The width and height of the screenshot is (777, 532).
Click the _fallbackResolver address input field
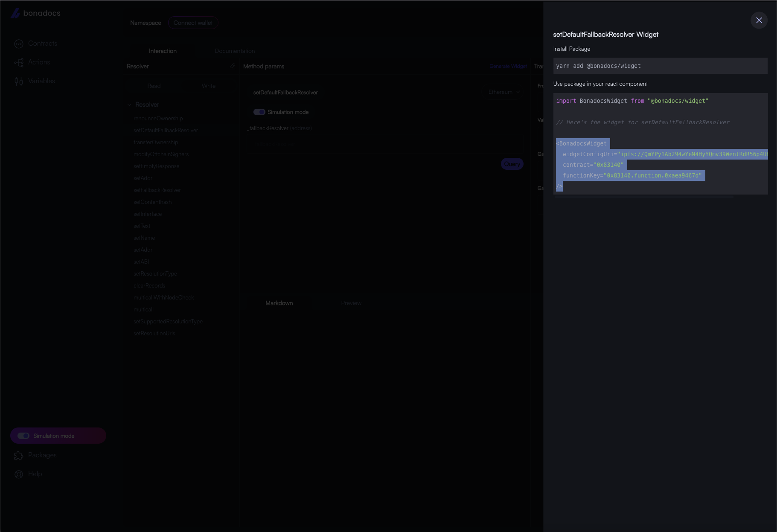coord(386,144)
